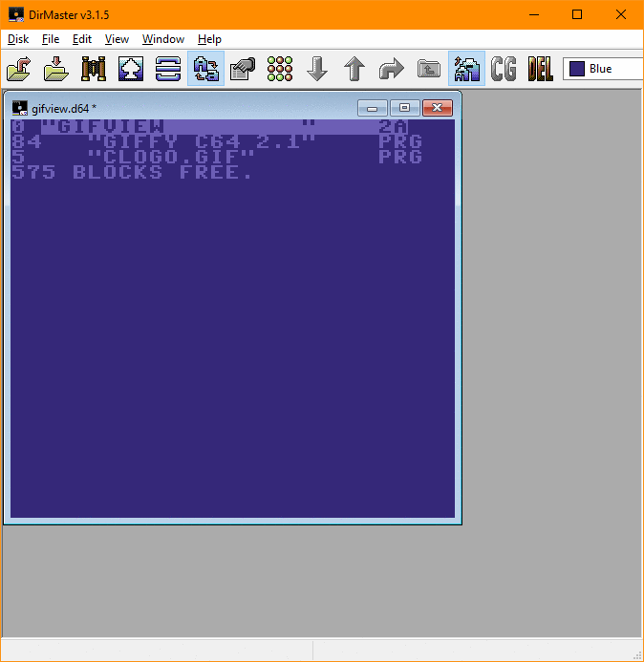Close the DirMaster main window
Screen dimensions: 644x662
pos(621,14)
